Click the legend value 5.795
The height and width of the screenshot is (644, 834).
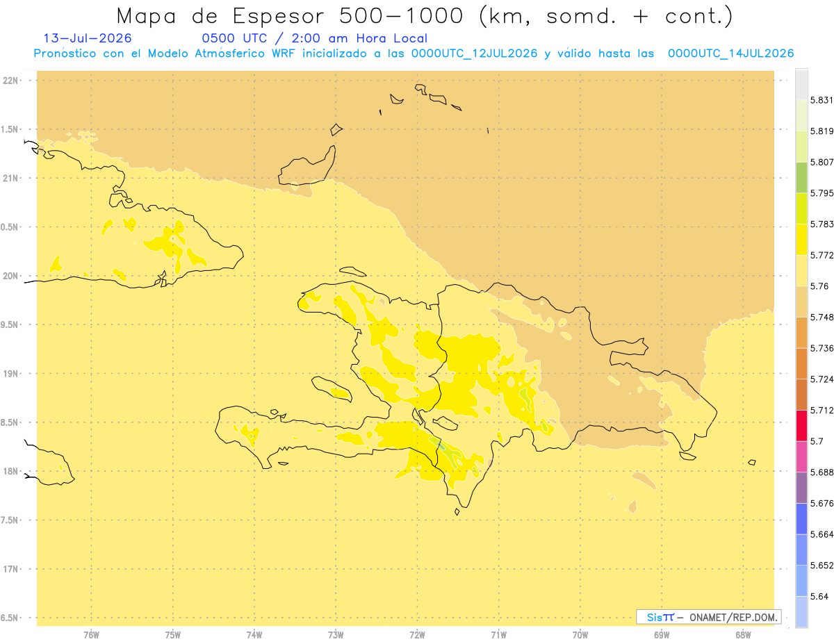821,192
